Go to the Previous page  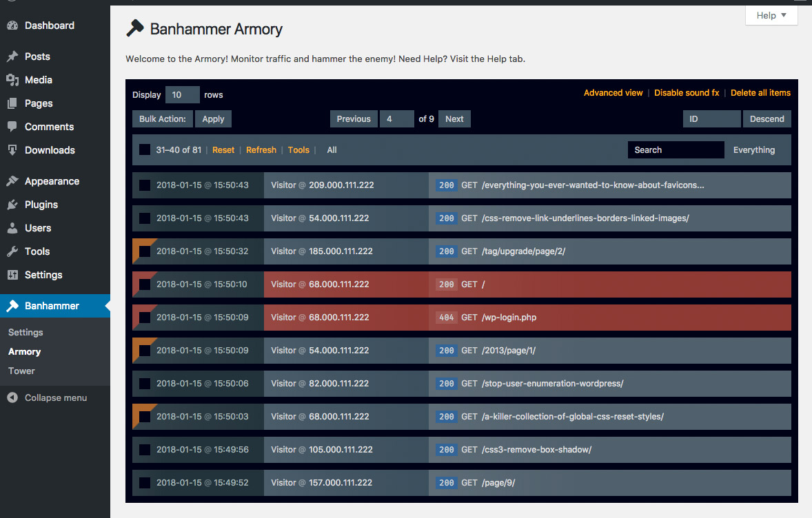click(x=354, y=119)
